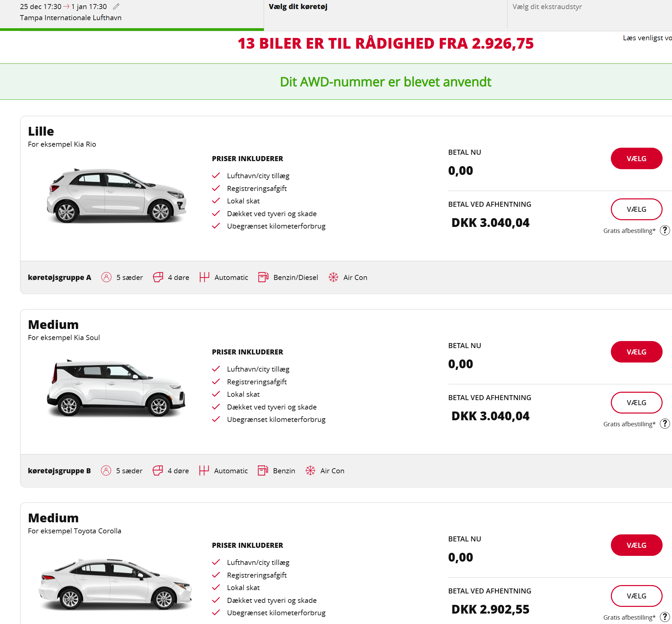Click the doors icon in køretøjsgruppe A
This screenshot has width=672, height=624.
[x=158, y=277]
